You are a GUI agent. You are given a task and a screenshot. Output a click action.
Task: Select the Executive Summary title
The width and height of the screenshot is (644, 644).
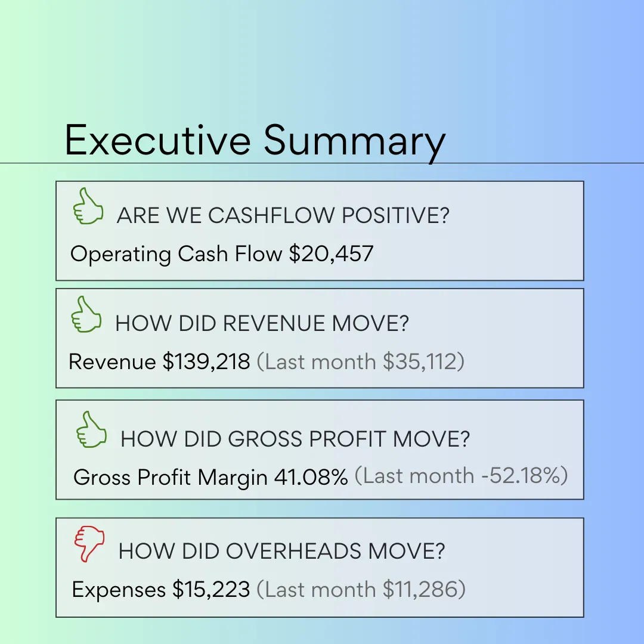click(x=255, y=140)
